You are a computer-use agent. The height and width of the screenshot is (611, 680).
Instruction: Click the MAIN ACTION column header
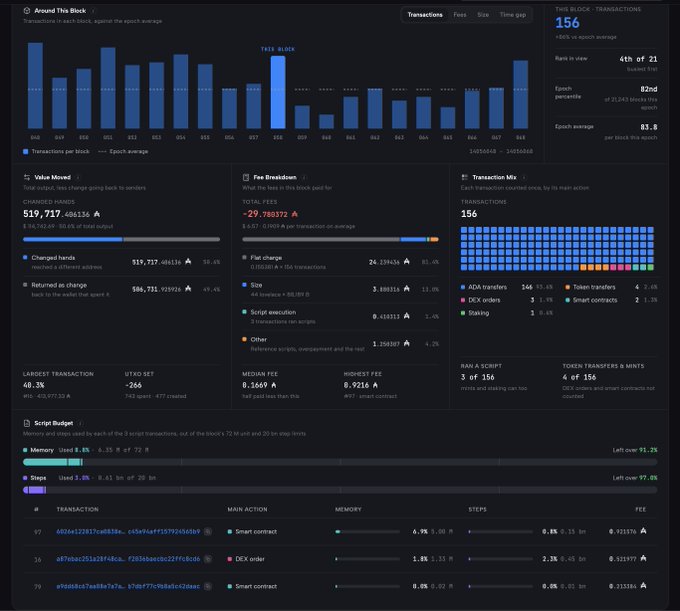click(247, 510)
